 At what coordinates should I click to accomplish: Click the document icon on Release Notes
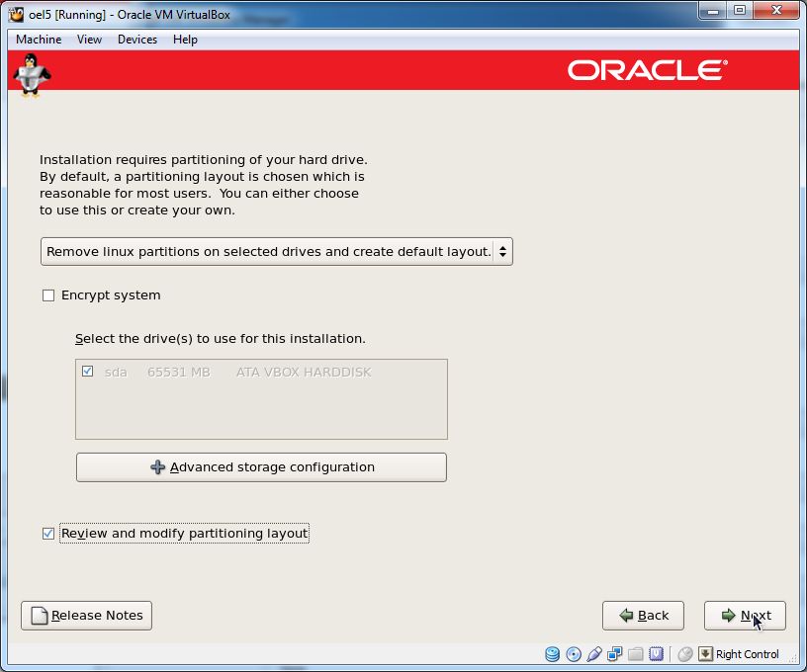click(x=40, y=616)
